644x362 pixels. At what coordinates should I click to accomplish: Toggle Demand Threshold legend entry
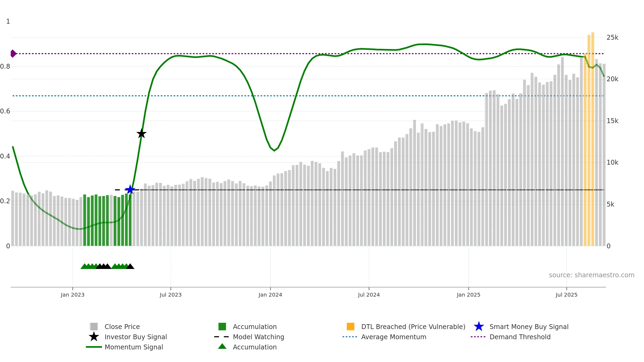click(x=520, y=337)
